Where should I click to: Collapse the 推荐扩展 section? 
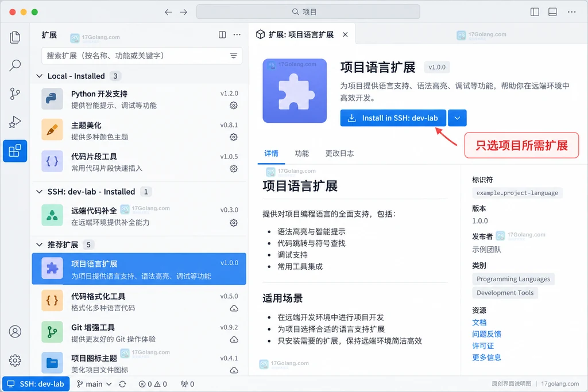tap(40, 244)
